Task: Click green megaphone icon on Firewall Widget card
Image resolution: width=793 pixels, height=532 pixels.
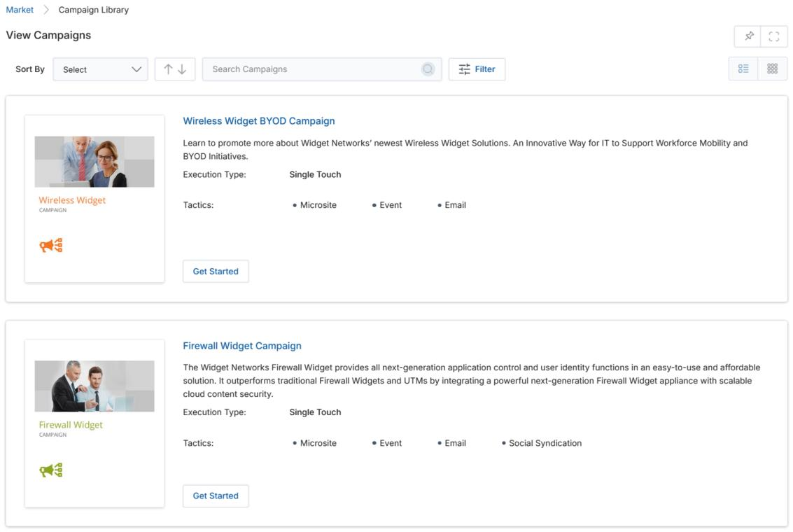Action: 51,470
